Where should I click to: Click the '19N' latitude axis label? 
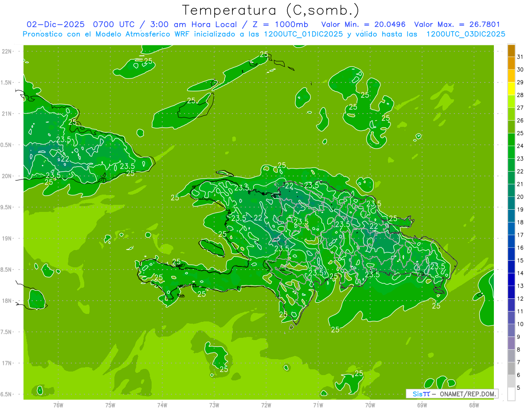click(x=7, y=239)
